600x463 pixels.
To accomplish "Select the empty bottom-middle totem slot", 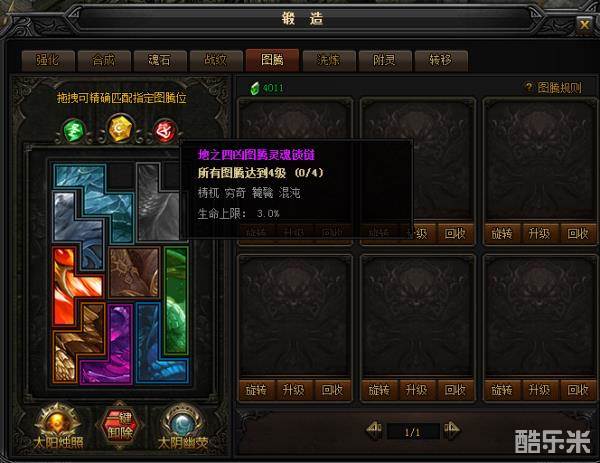I will [x=417, y=317].
